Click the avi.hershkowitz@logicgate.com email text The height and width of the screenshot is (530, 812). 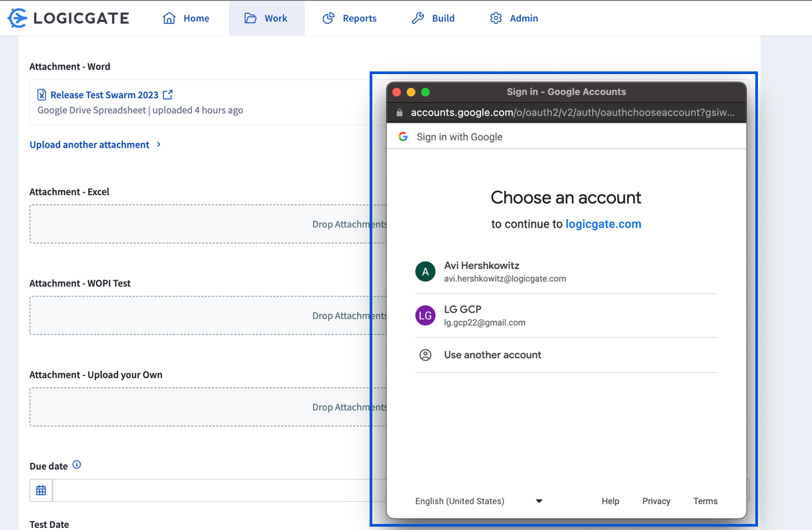point(505,278)
